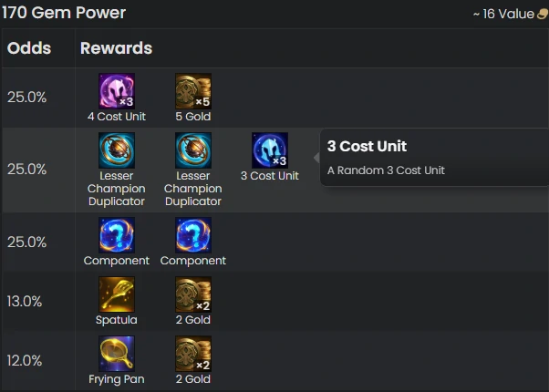
Task: Click the 3 Cost Unit tooltip title
Action: [367, 146]
